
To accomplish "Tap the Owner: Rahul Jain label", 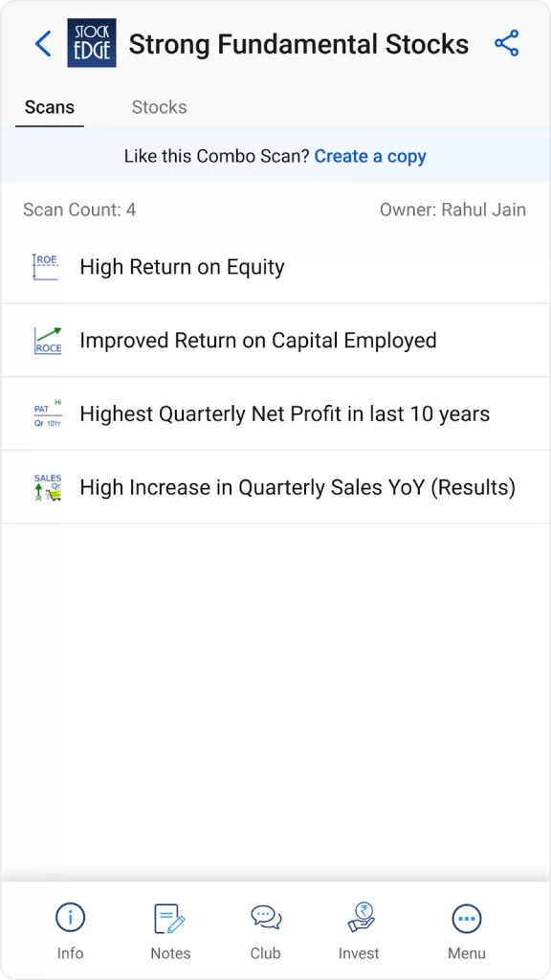I will click(x=453, y=209).
